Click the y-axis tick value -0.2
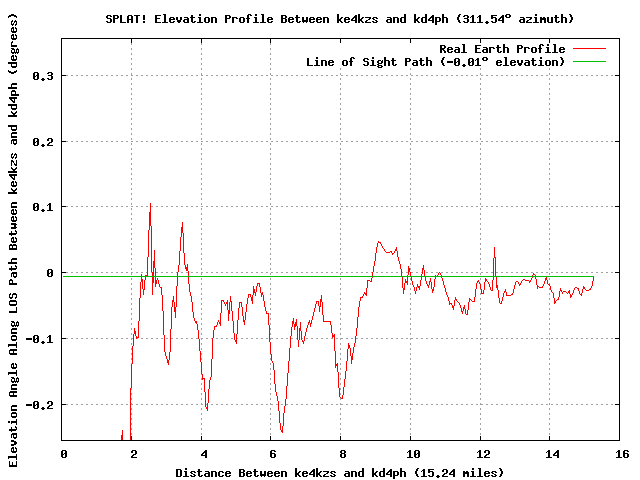640x480 pixels. coord(40,405)
